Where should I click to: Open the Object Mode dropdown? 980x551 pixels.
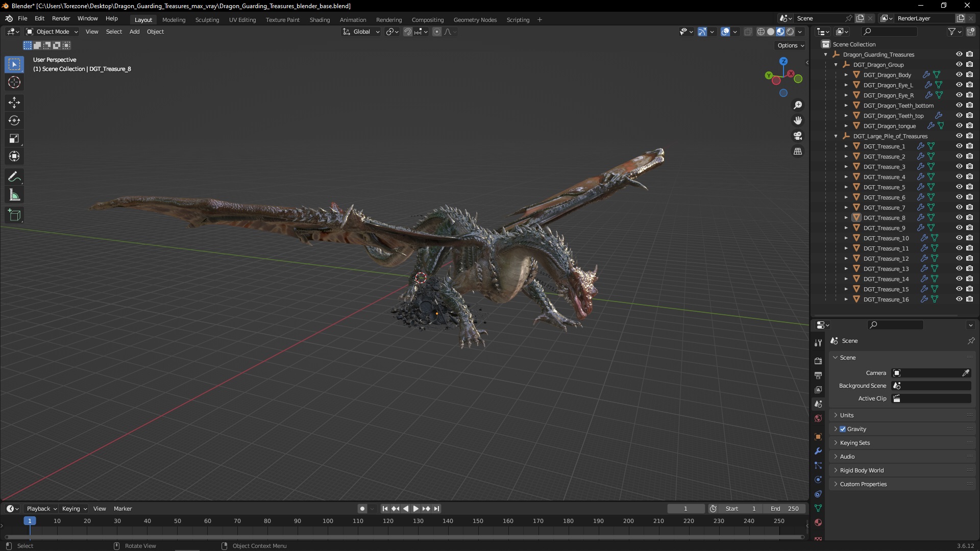tap(52, 32)
